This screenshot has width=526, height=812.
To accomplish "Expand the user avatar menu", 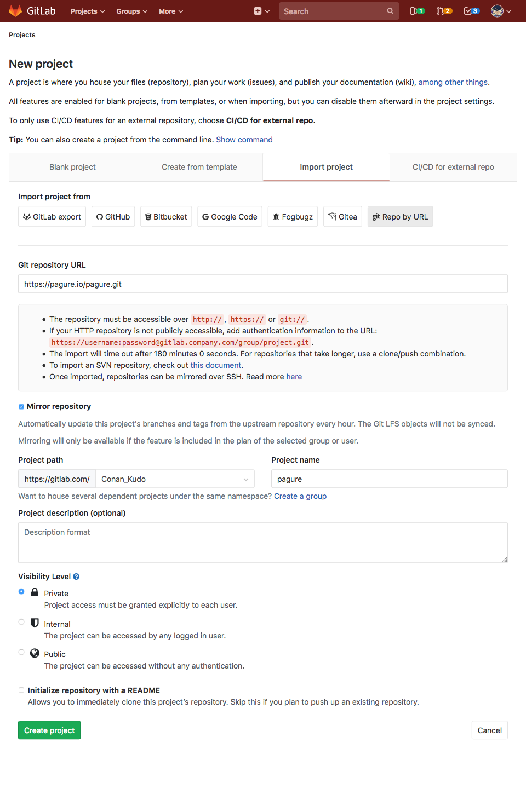I will [x=501, y=11].
